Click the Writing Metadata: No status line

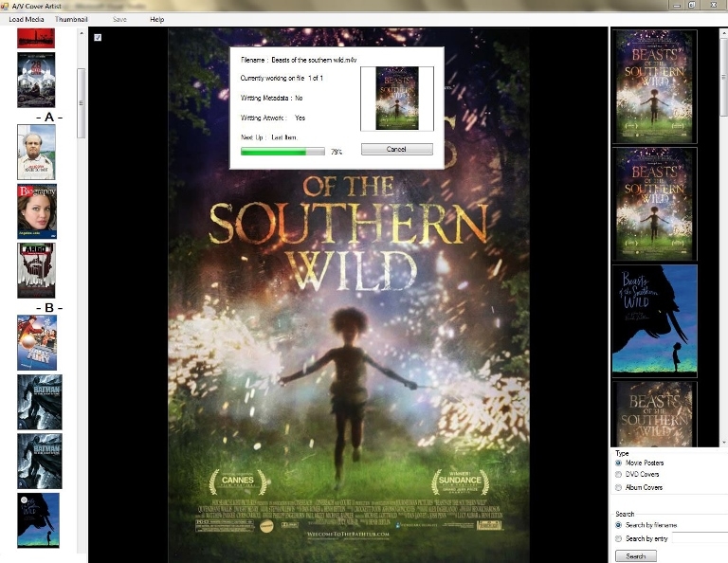click(272, 98)
